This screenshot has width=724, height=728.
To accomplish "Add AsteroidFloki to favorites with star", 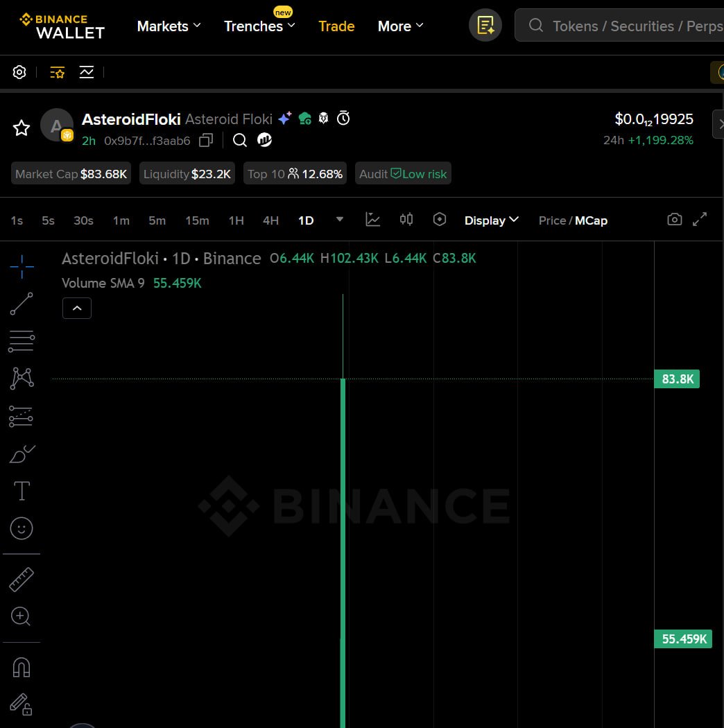I will point(21,128).
